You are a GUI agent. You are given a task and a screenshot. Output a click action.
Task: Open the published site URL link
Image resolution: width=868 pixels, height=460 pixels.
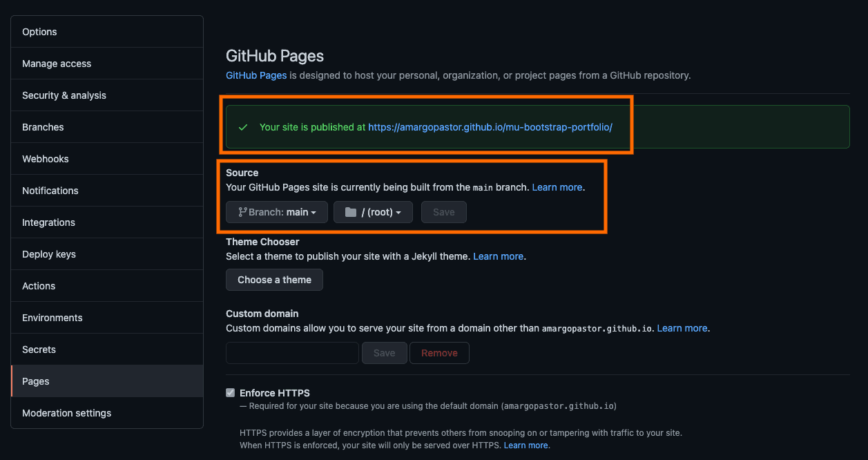(490, 127)
